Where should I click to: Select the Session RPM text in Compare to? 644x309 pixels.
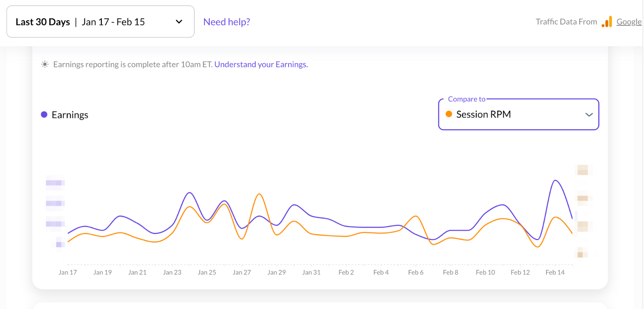click(x=483, y=115)
